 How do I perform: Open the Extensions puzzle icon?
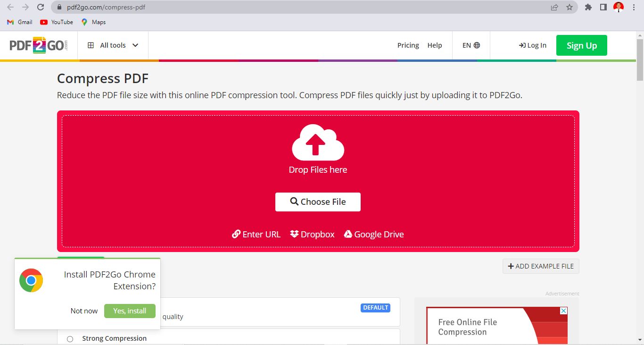pos(588,7)
